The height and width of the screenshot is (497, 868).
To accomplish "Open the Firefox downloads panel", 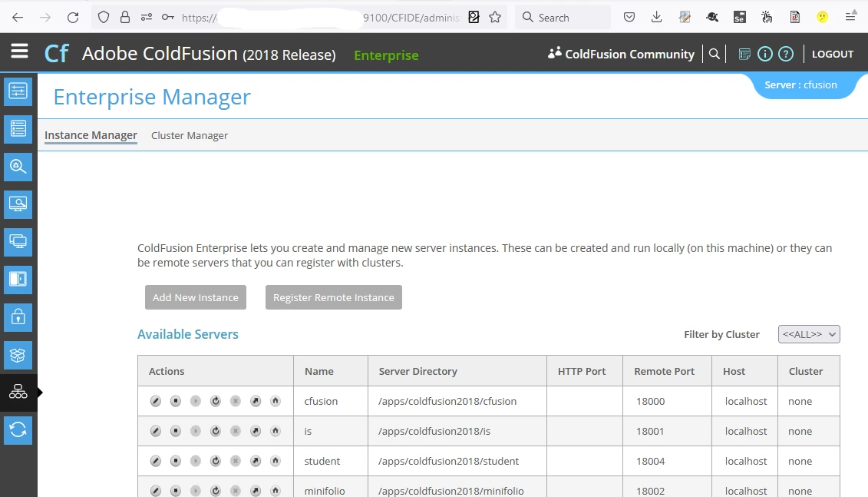I will click(x=656, y=17).
